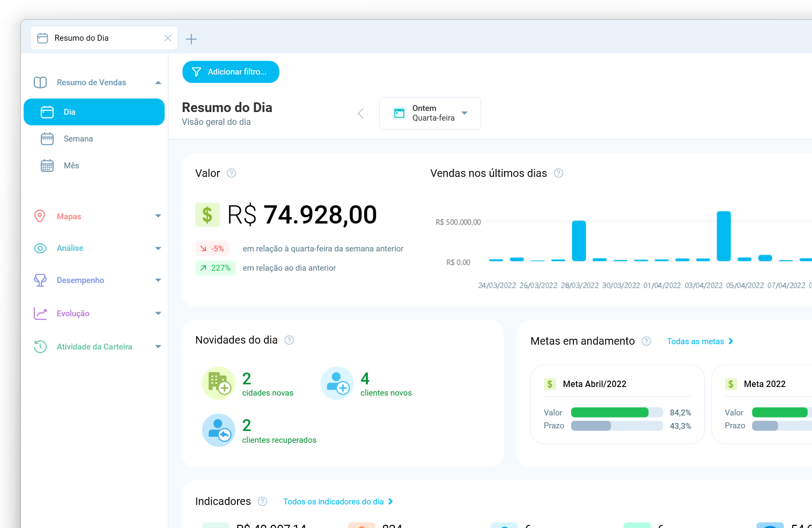Viewport: 812px width, 528px height.
Task: Click the clientes recuperados icon
Action: (218, 430)
